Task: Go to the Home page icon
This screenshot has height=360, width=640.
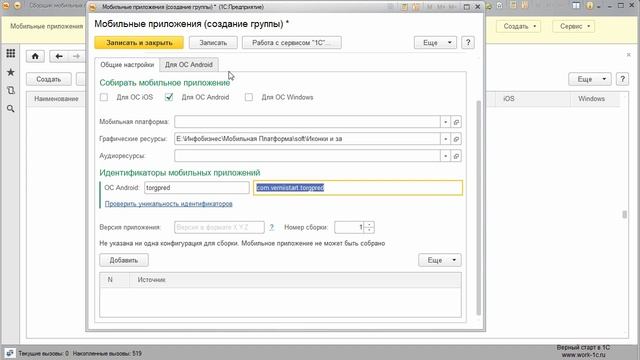Action: click(x=35, y=56)
